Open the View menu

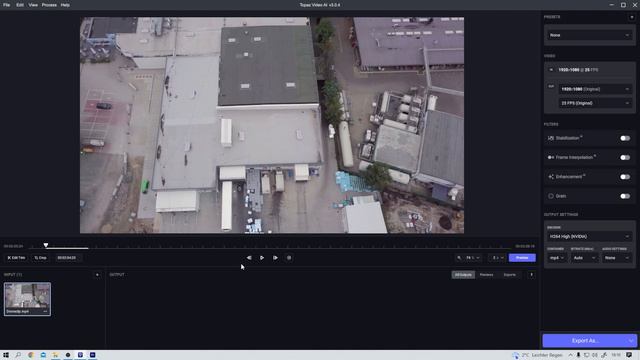33,5
